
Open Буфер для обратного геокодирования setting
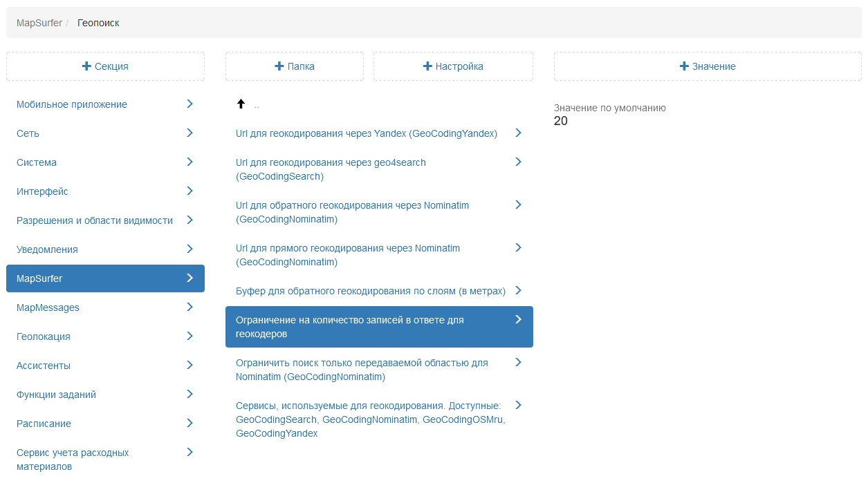pos(379,291)
